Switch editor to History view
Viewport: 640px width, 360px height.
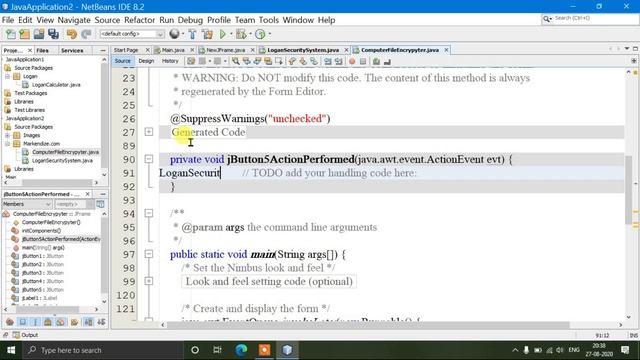[x=170, y=61]
